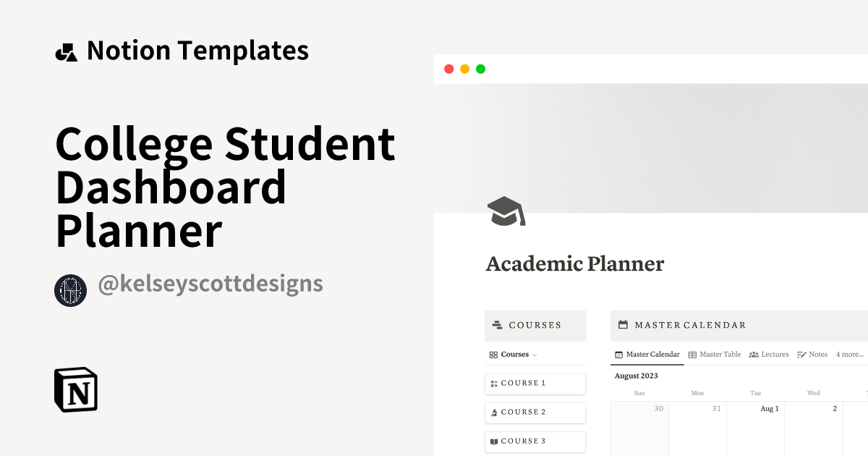
Task: Click the microscope icon on COURSE 2
Action: [495, 413]
